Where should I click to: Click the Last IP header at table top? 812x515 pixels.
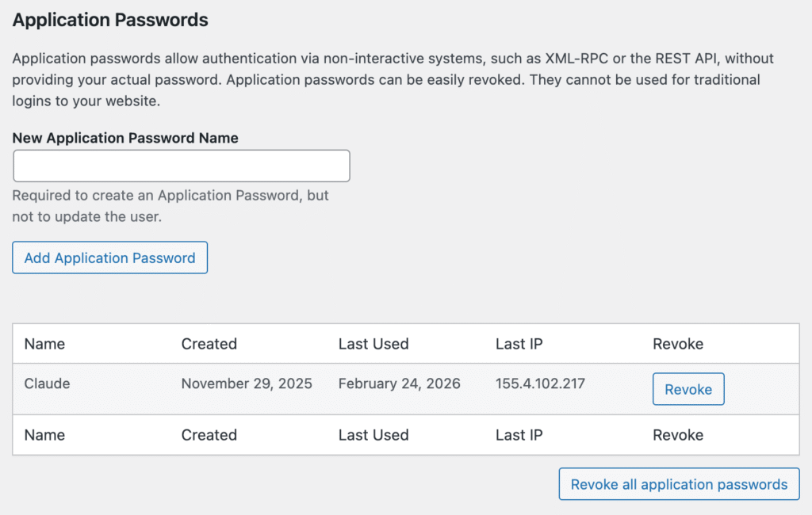pyautogui.click(x=519, y=344)
